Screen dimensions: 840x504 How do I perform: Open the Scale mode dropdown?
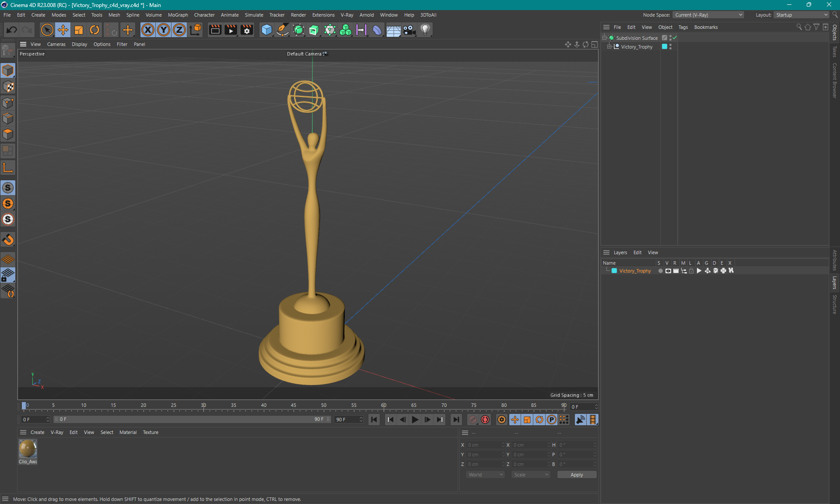tap(531, 475)
